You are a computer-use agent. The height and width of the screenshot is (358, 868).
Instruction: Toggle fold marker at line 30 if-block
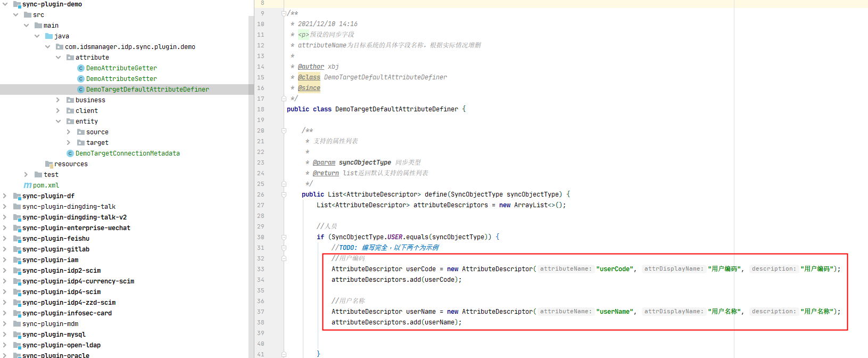(x=284, y=237)
